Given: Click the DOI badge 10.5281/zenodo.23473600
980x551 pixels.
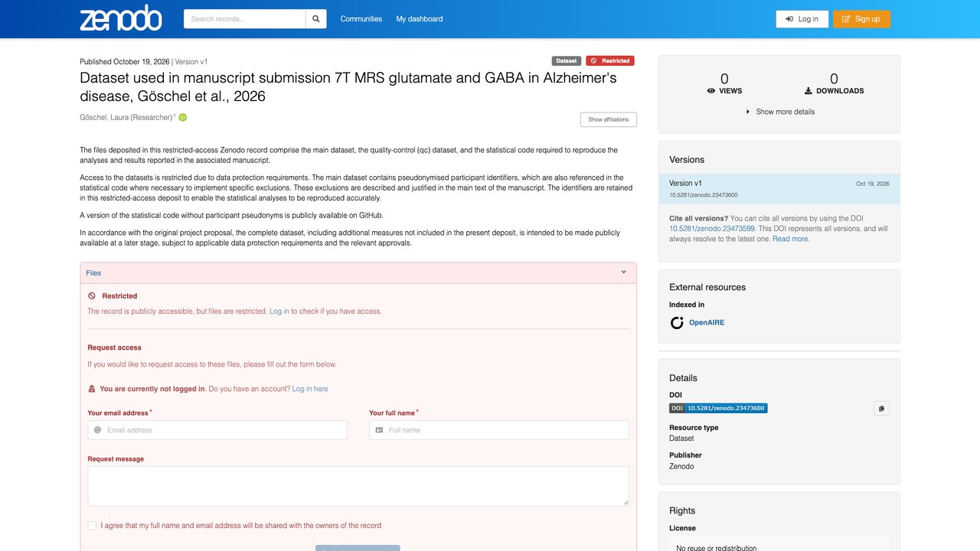Looking at the screenshot, I should [x=718, y=409].
